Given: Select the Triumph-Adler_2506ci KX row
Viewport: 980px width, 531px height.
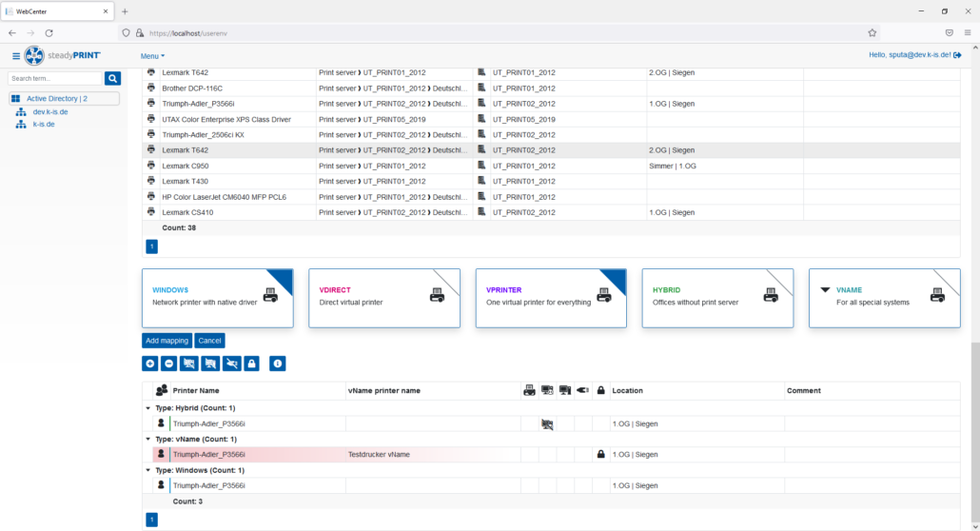Looking at the screenshot, I should point(551,134).
